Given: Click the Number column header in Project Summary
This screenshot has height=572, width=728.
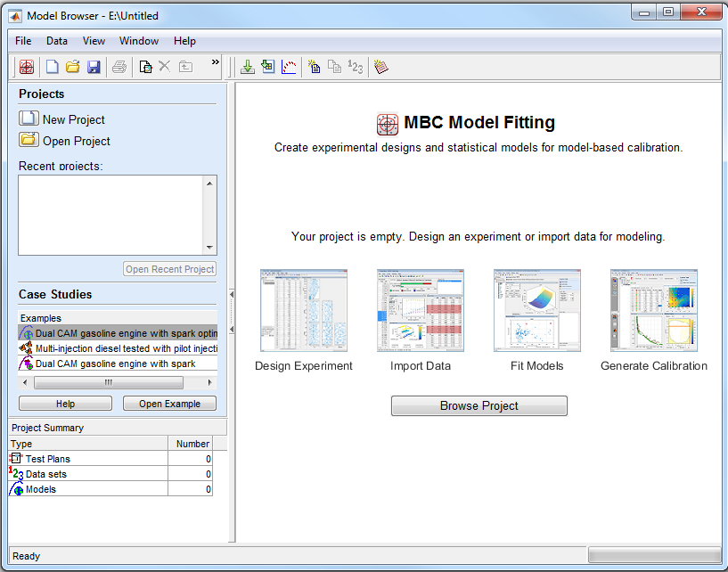Looking at the screenshot, I should 191,444.
